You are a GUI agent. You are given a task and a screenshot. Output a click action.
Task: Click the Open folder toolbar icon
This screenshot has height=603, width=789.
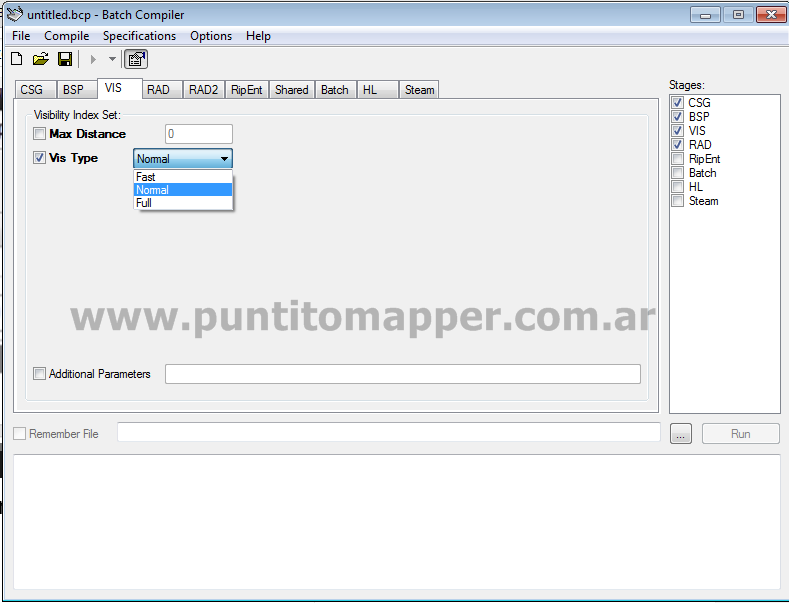[41, 59]
